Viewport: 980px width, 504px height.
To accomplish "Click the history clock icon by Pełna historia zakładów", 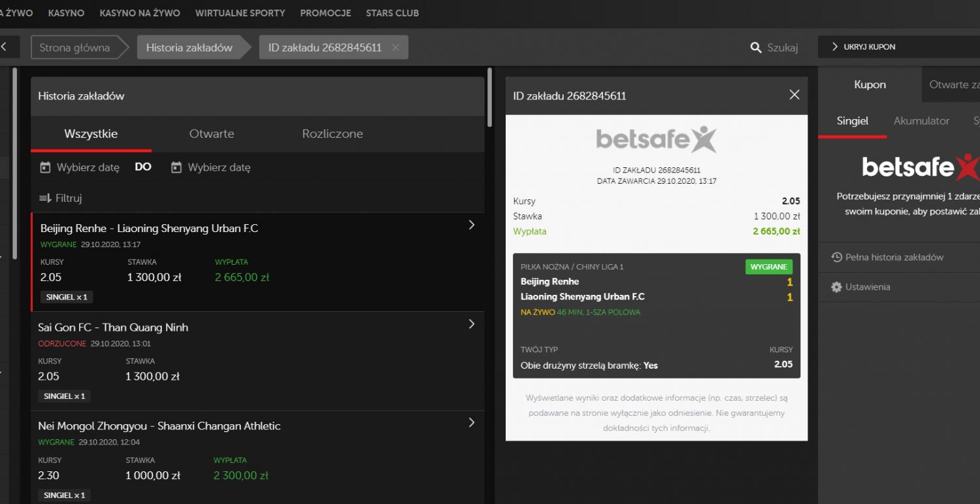I will (x=836, y=257).
